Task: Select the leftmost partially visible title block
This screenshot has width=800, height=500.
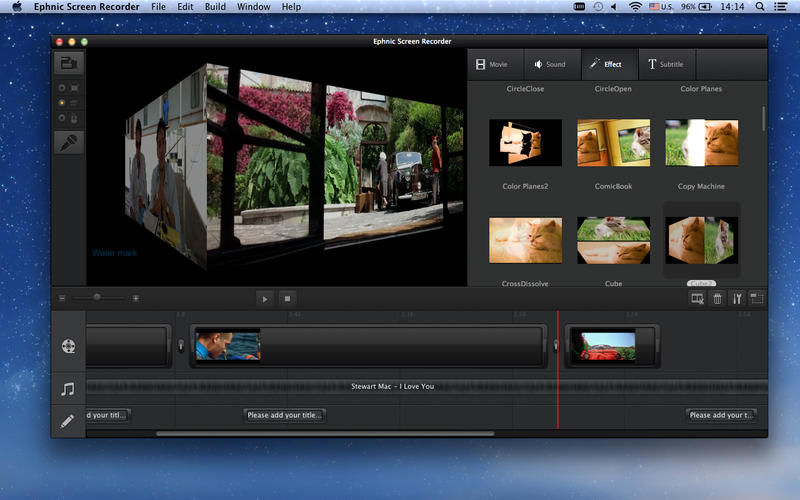Action: pos(108,415)
